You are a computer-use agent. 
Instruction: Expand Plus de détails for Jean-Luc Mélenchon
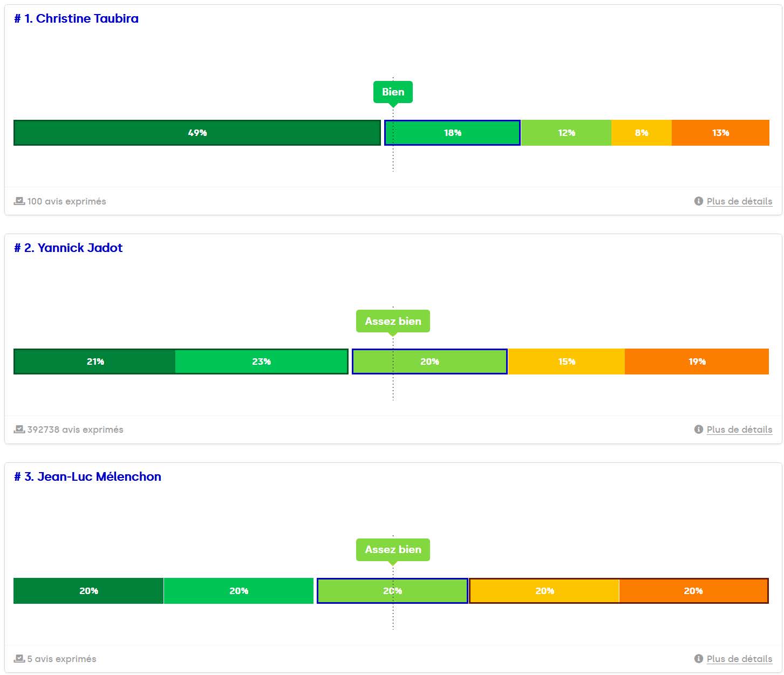pos(739,659)
